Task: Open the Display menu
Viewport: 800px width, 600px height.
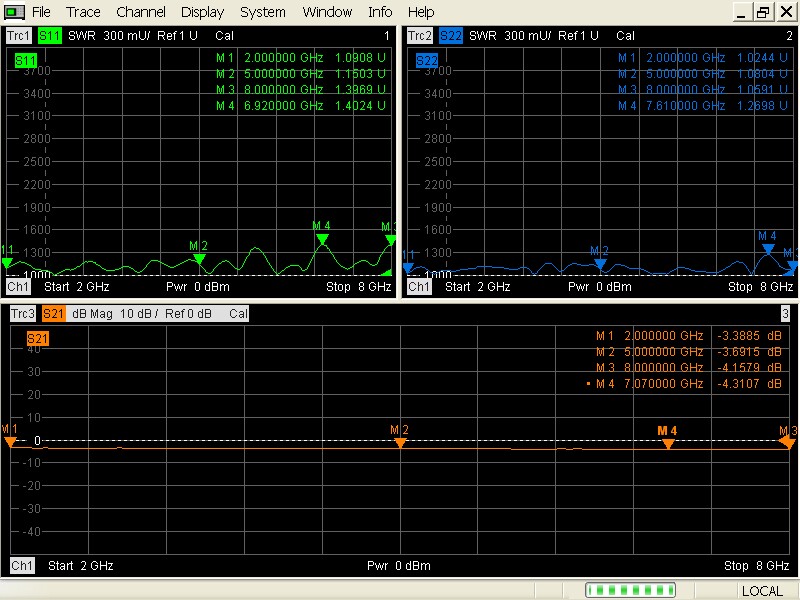Action: [x=202, y=12]
